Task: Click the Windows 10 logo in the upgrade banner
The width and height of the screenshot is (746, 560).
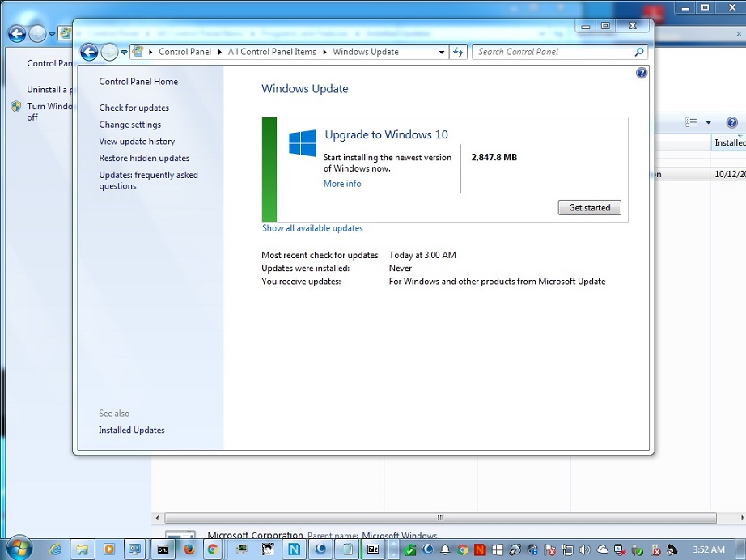Action: [x=303, y=143]
